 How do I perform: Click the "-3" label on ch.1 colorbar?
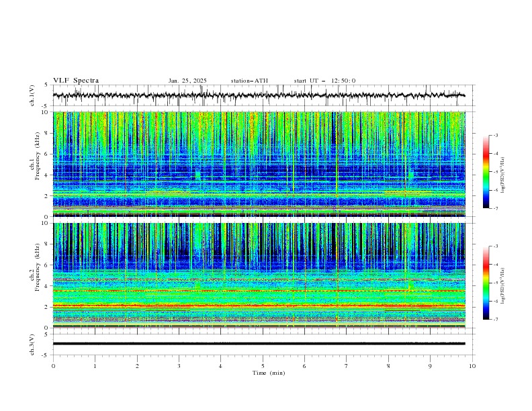(x=495, y=135)
